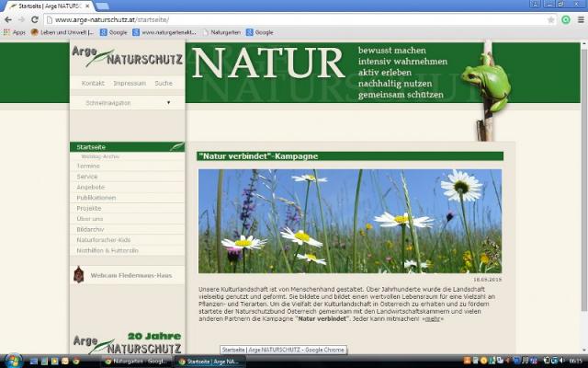Open the 'Naturgarten' bookmark

pos(221,33)
